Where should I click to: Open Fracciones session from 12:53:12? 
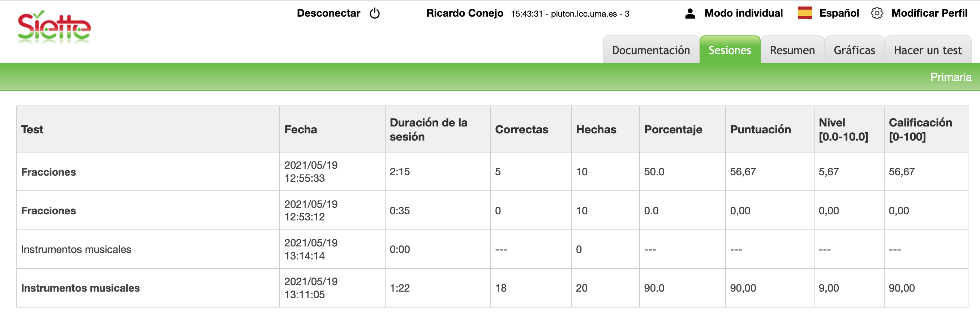49,211
